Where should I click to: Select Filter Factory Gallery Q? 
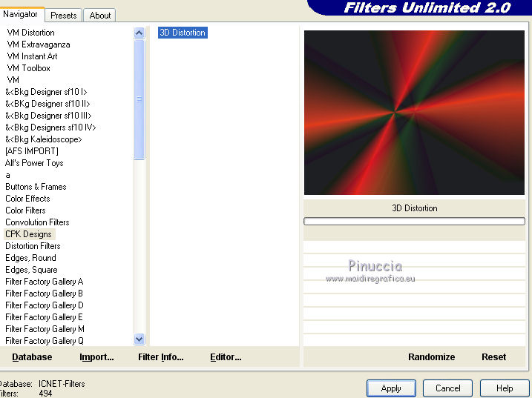tap(45, 341)
